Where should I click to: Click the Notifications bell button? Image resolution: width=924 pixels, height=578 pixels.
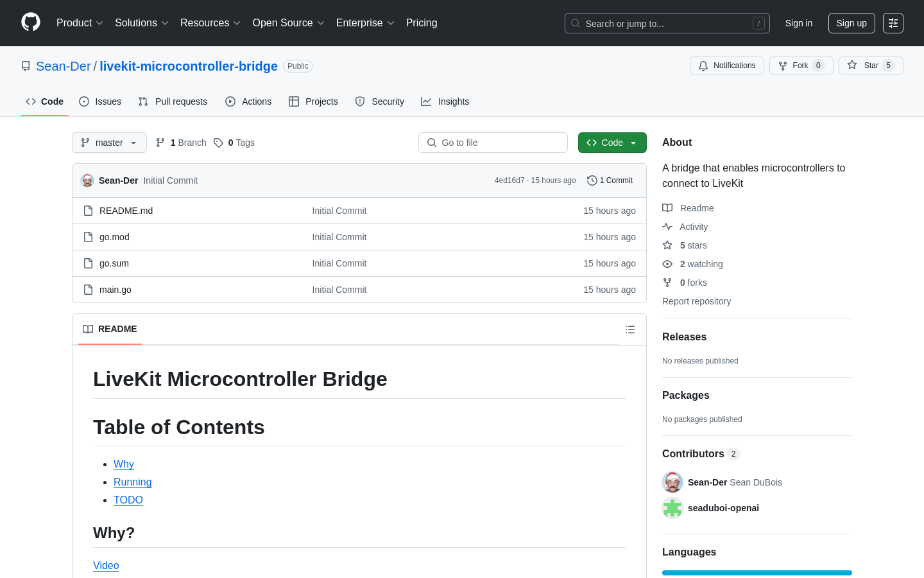click(x=727, y=66)
